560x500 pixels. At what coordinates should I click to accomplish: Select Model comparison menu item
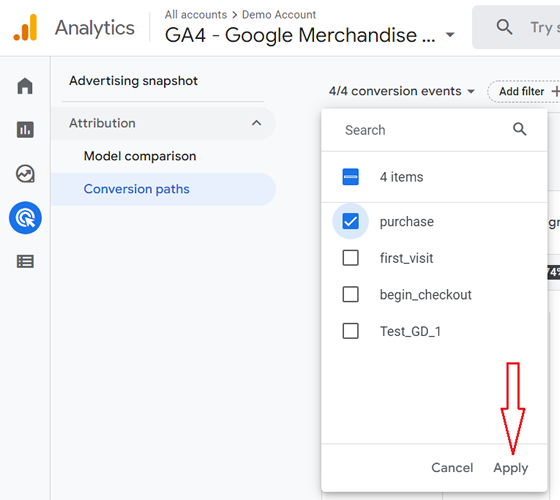140,156
